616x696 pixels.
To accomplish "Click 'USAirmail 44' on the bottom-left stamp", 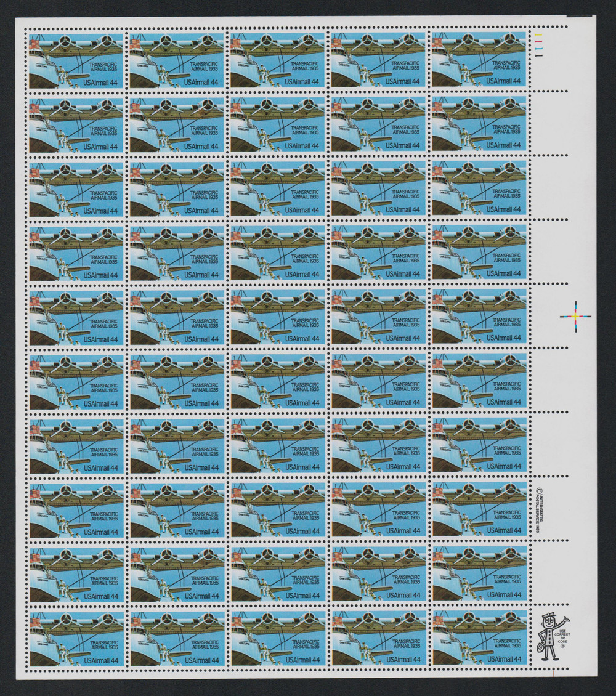I will tap(101, 660).
